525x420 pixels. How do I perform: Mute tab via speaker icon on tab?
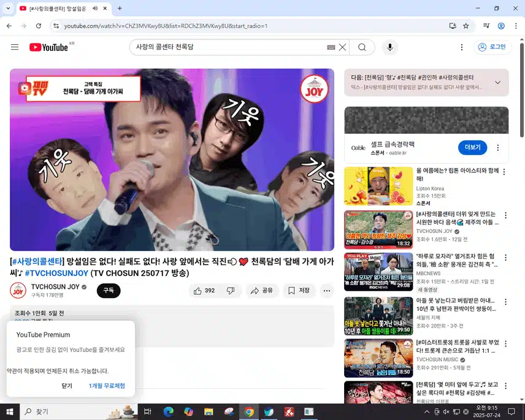pyautogui.click(x=95, y=9)
